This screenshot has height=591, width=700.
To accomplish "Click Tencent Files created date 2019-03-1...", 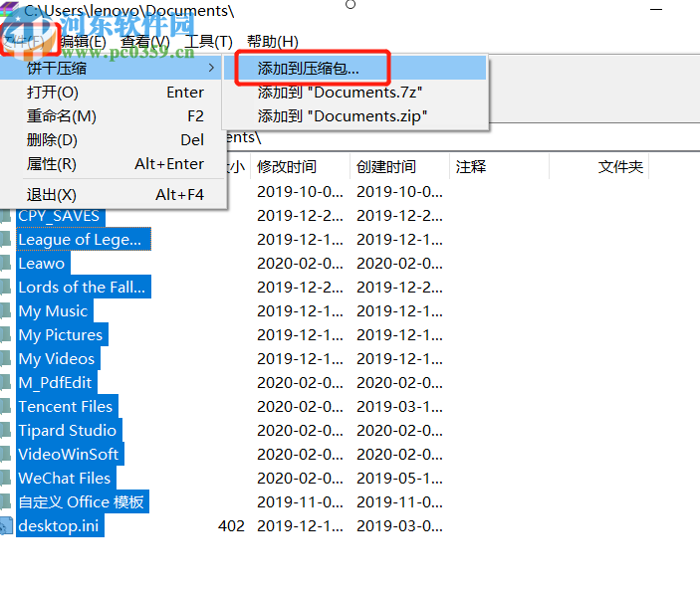I will pyautogui.click(x=399, y=407).
